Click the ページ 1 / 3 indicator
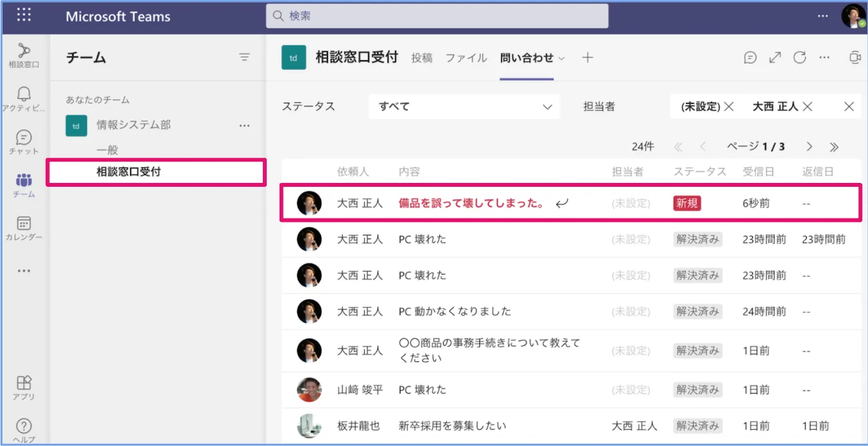 (756, 147)
